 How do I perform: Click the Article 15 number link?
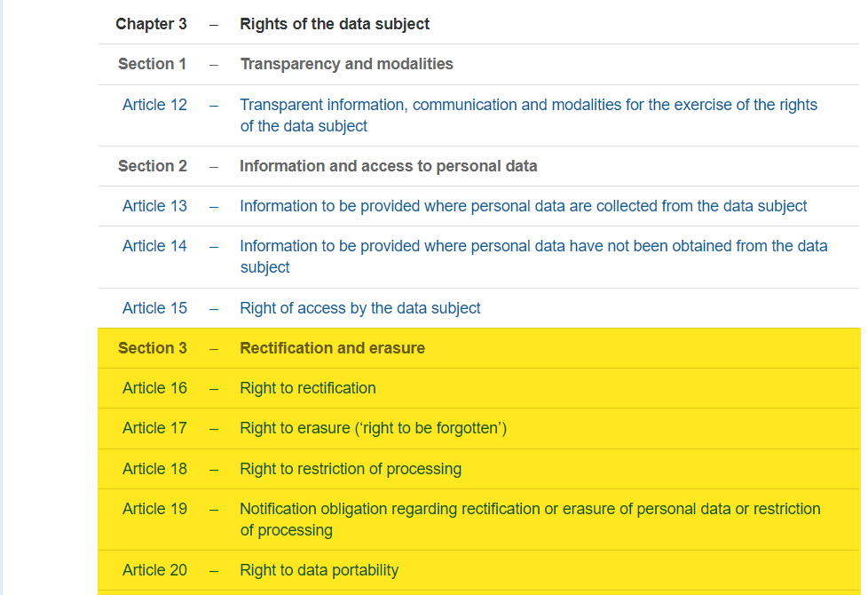(x=154, y=308)
